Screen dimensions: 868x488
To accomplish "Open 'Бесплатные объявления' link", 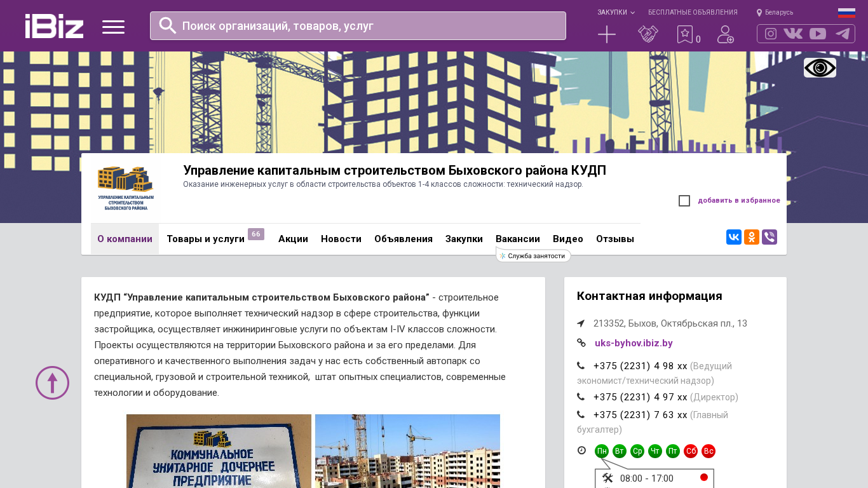I will tap(693, 12).
